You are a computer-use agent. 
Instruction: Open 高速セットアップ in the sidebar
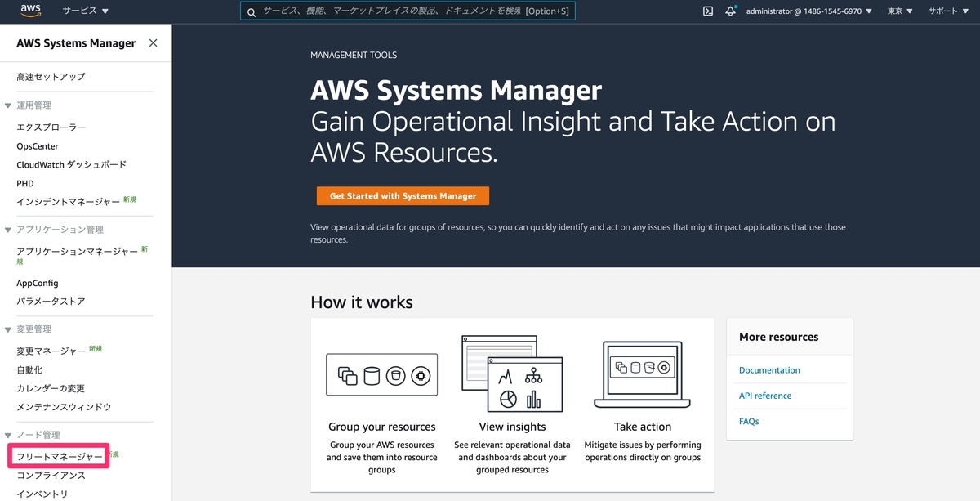click(51, 77)
